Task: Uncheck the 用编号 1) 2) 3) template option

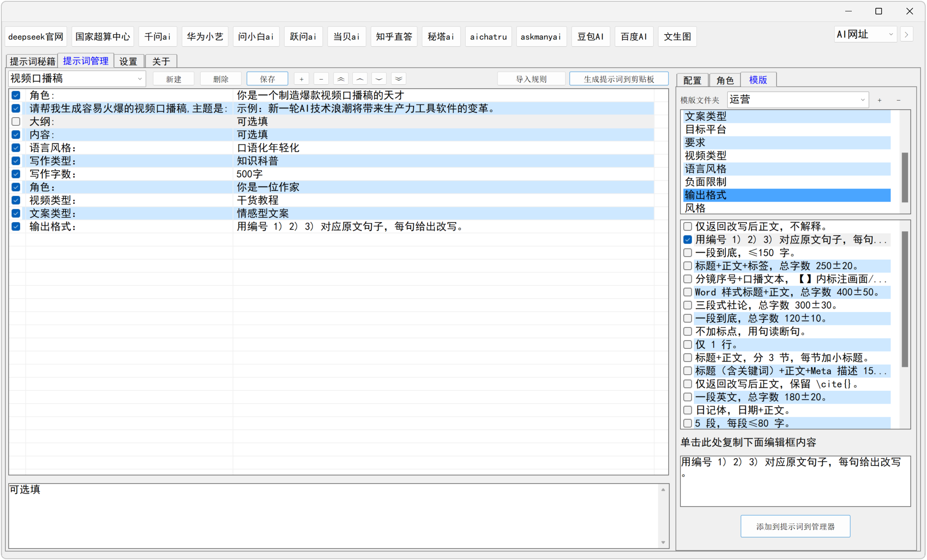Action: pos(688,240)
